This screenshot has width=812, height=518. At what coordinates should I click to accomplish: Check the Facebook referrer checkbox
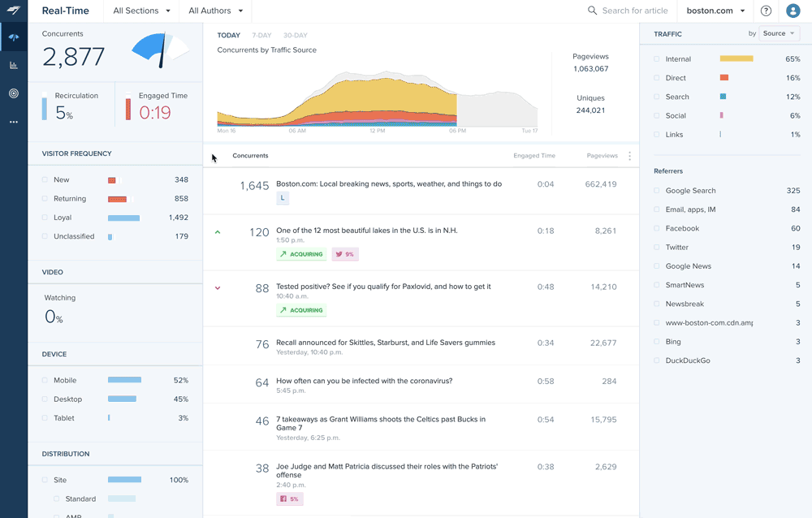[x=657, y=228]
